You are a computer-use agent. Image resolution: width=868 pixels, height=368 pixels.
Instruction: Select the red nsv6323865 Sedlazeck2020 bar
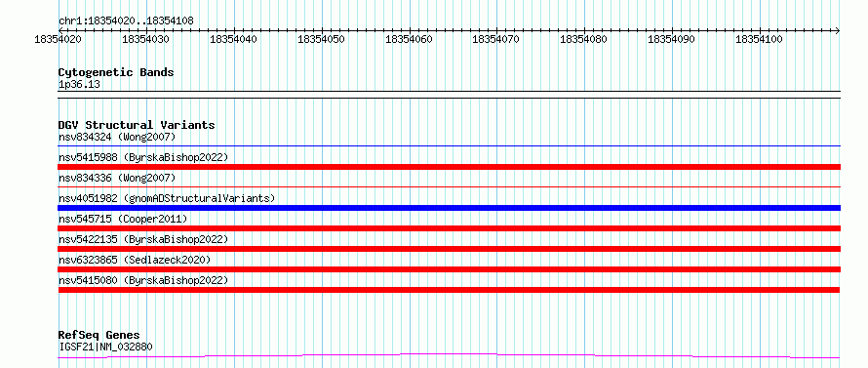coord(449,269)
